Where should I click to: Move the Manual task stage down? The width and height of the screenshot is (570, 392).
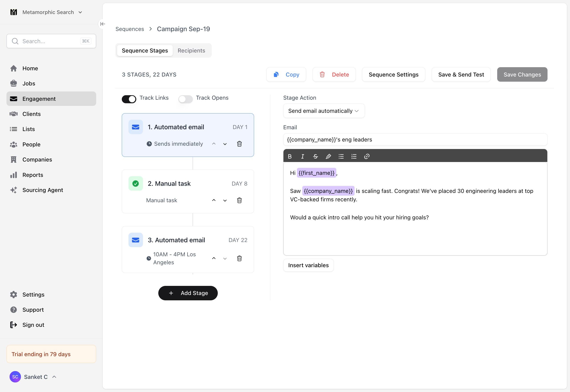pos(225,200)
